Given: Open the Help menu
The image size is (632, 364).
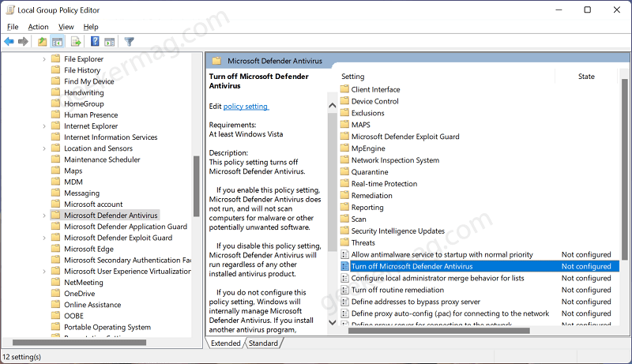Looking at the screenshot, I should coord(91,27).
